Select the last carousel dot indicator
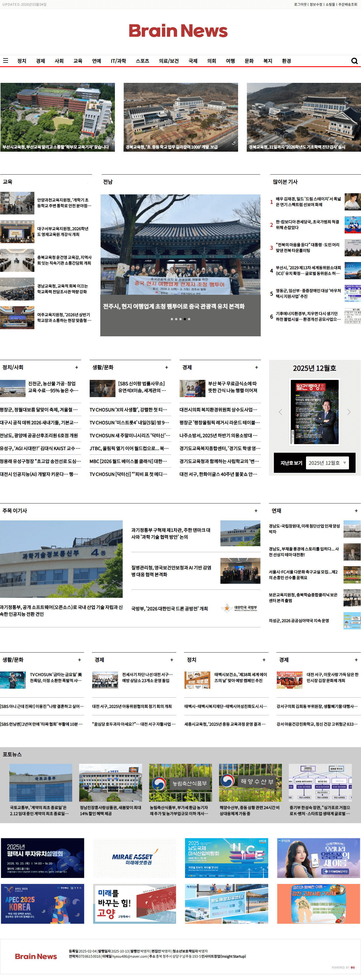The image size is (361, 980). 189,319
